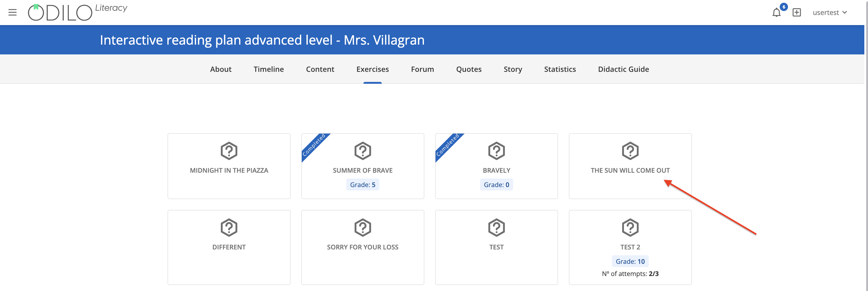The width and height of the screenshot is (868, 291).
Task: Click the Sorry For Your Loss quiz icon
Action: 363,228
